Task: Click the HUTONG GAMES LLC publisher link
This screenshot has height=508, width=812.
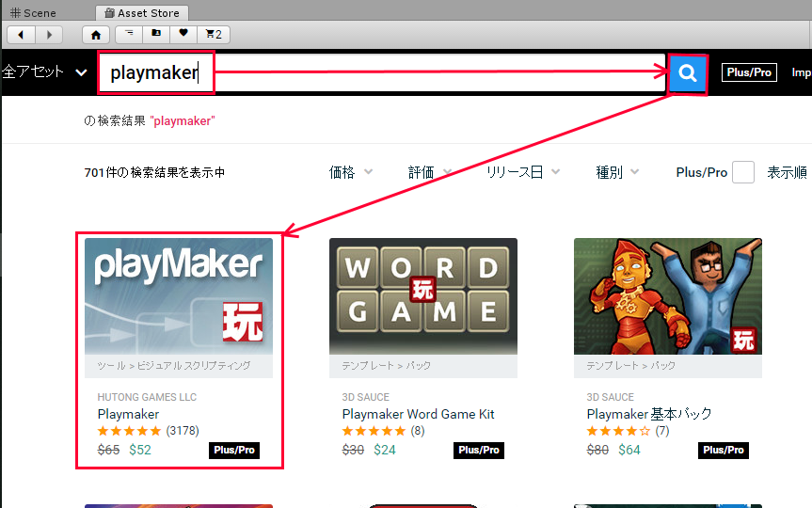Action: (147, 397)
